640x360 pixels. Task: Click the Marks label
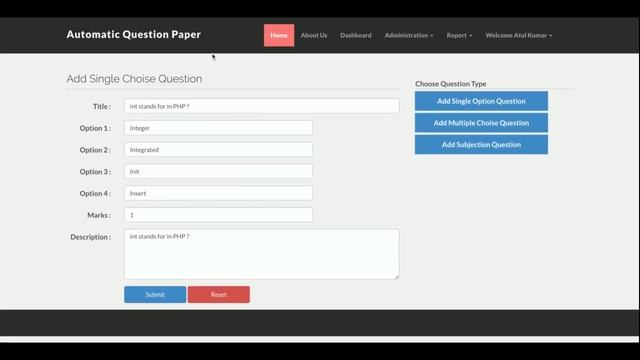coord(99,215)
